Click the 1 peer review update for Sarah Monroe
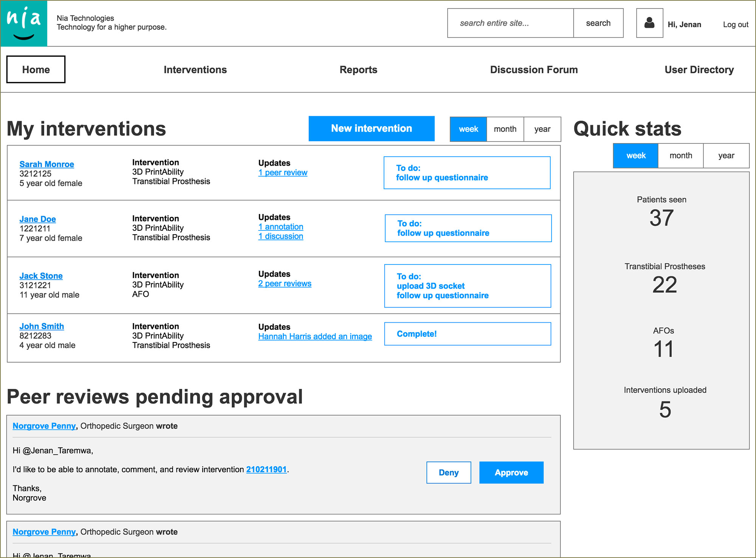 pos(282,172)
